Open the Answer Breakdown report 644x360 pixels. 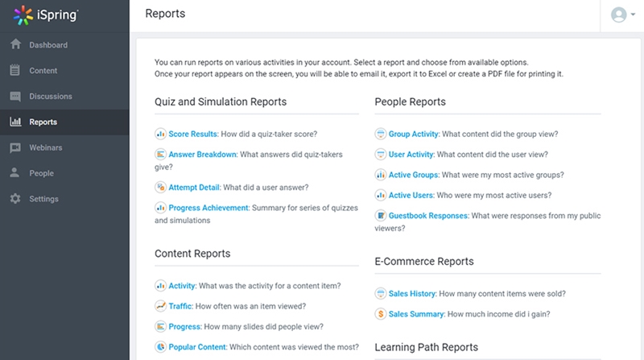point(202,154)
